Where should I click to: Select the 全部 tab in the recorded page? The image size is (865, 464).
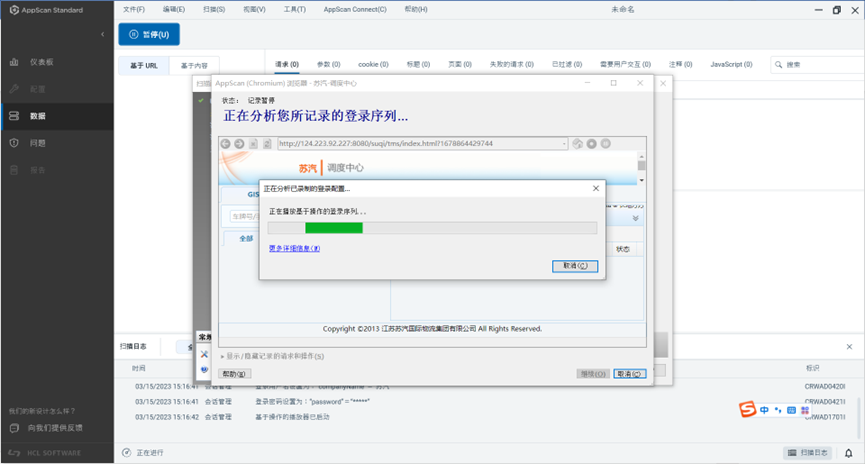[x=246, y=238]
